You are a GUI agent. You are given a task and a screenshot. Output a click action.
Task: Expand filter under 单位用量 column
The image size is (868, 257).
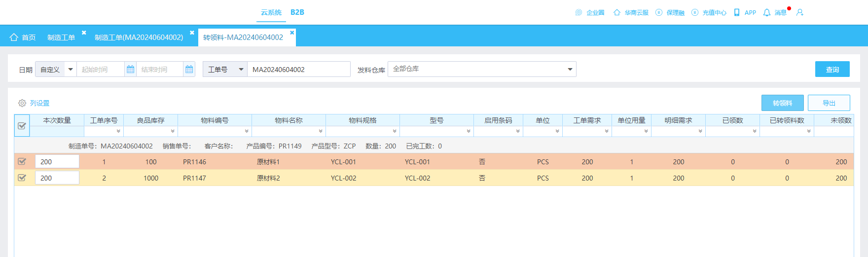point(646,131)
